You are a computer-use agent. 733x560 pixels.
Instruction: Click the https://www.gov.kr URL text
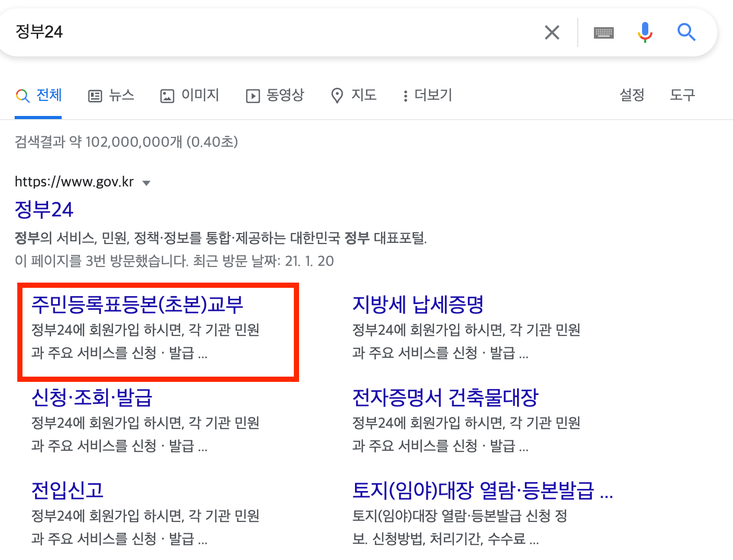pyautogui.click(x=74, y=182)
